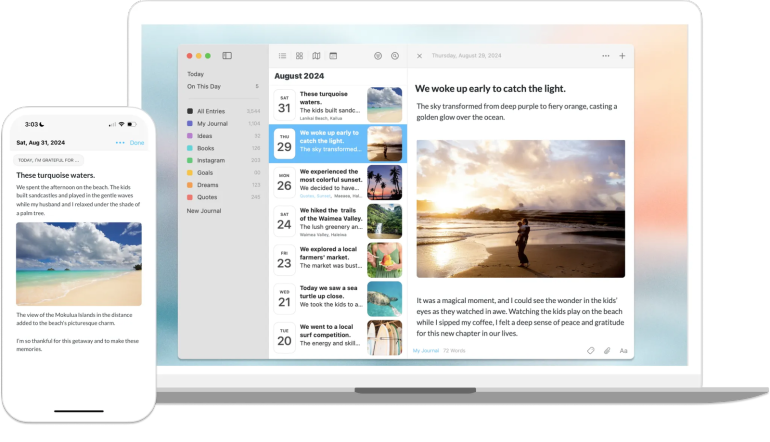Open the filter icon in entry list toolbar
Image resolution: width=770 pixels, height=442 pixels.
[378, 55]
